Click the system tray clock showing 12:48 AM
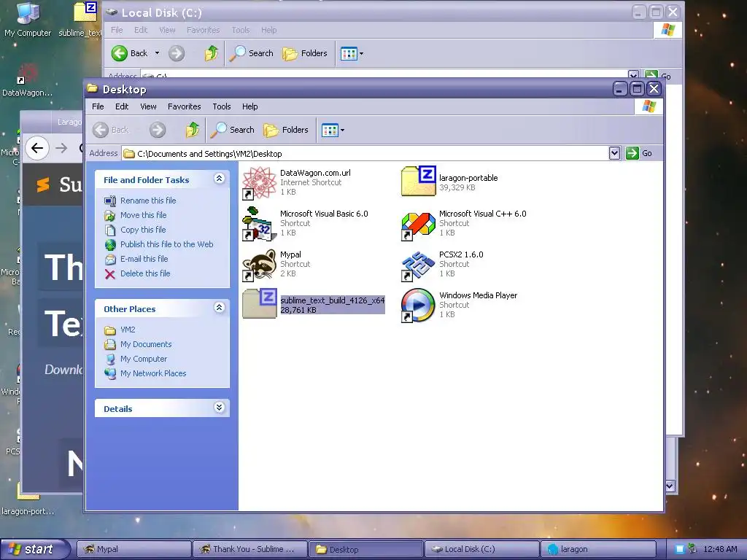 720,549
